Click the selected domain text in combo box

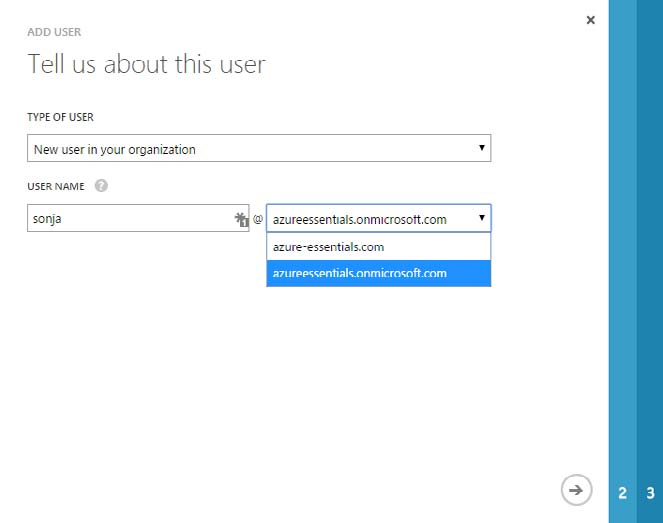click(360, 219)
